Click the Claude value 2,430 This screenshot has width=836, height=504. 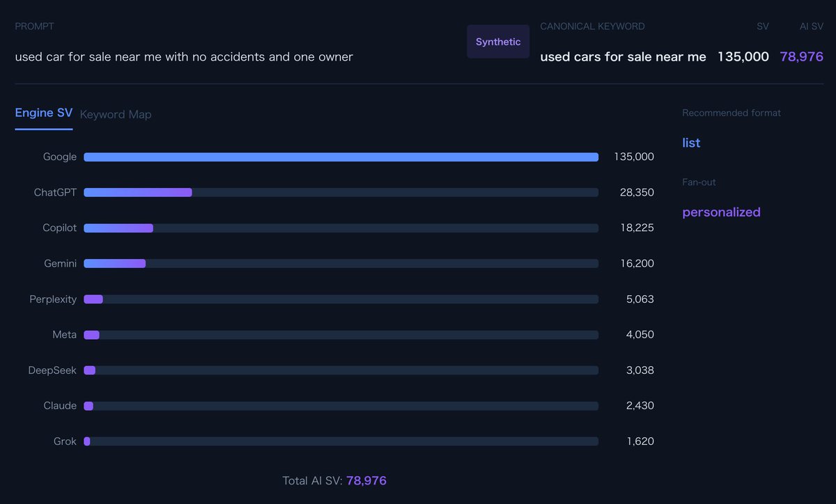pyautogui.click(x=640, y=406)
